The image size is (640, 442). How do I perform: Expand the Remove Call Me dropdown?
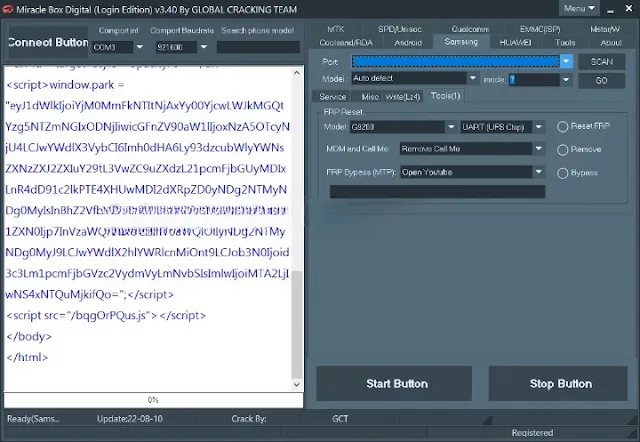538,149
